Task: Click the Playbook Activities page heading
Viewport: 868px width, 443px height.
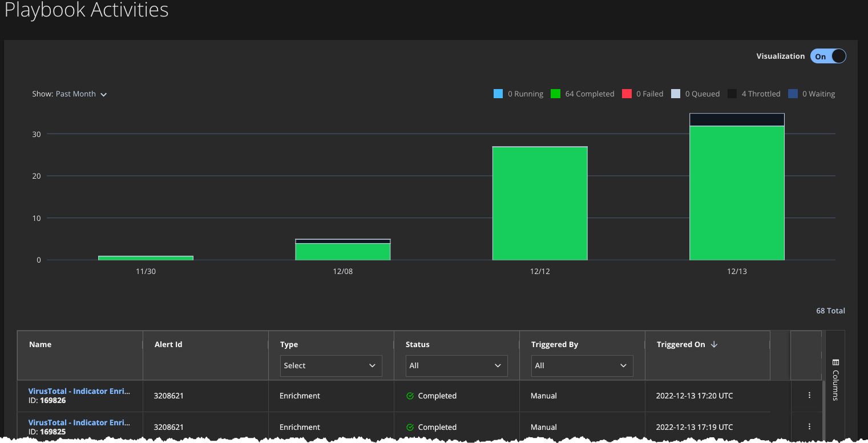Action: [87, 10]
